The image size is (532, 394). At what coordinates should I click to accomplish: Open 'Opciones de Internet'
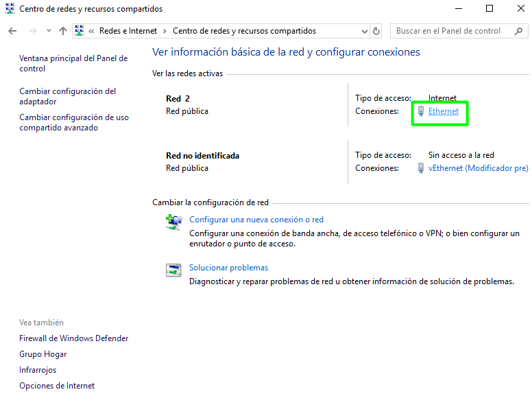(x=57, y=386)
